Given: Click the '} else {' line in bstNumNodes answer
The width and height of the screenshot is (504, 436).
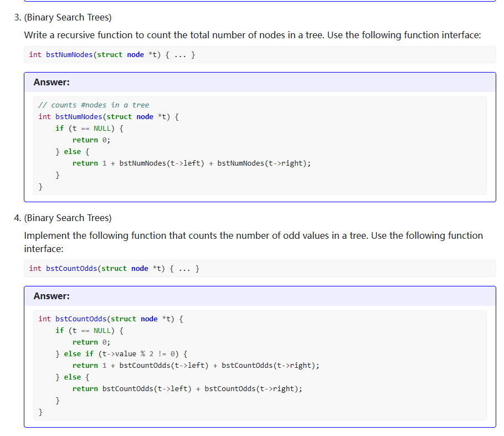Looking at the screenshot, I should (x=73, y=152).
